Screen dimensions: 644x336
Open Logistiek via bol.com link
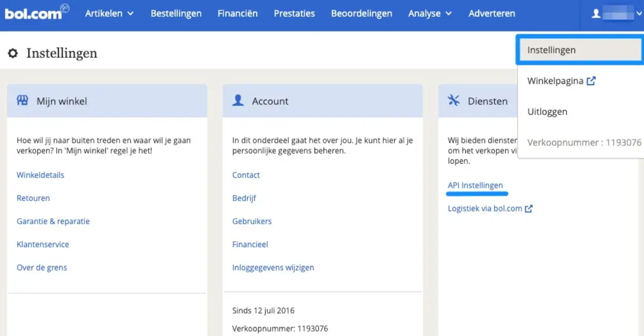tap(485, 209)
